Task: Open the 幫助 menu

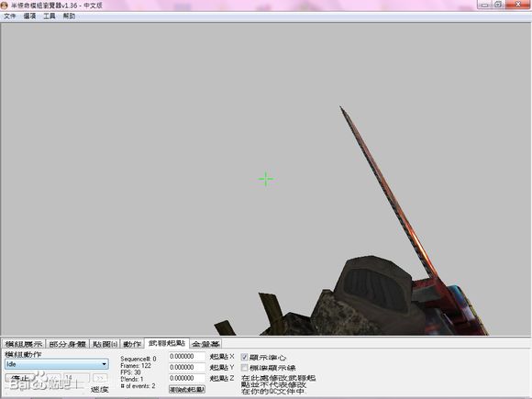Action: 69,16
